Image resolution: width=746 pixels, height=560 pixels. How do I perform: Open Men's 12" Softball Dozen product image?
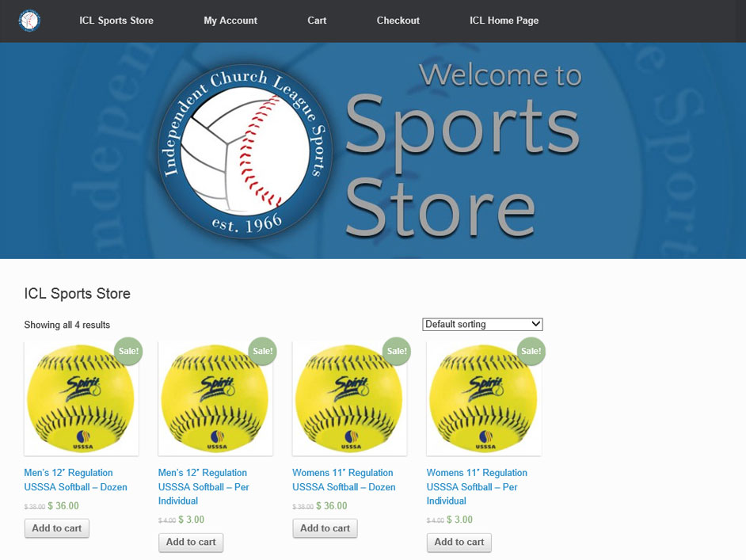point(82,398)
